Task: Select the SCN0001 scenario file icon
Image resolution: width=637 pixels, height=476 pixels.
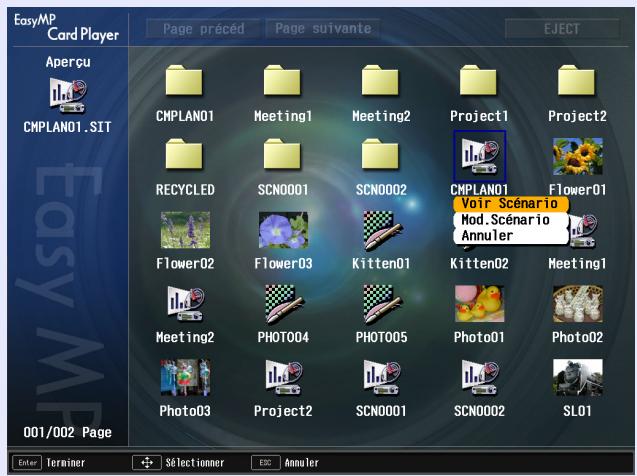Action: coord(382,378)
